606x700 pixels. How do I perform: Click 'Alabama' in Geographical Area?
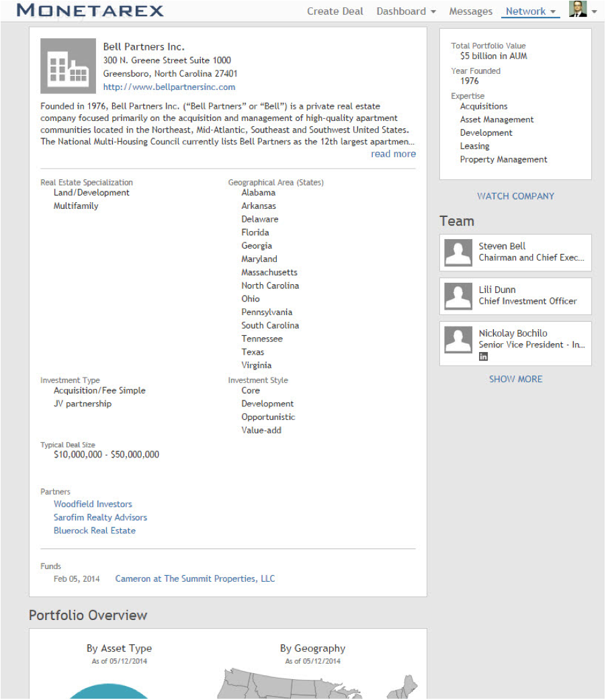[259, 193]
